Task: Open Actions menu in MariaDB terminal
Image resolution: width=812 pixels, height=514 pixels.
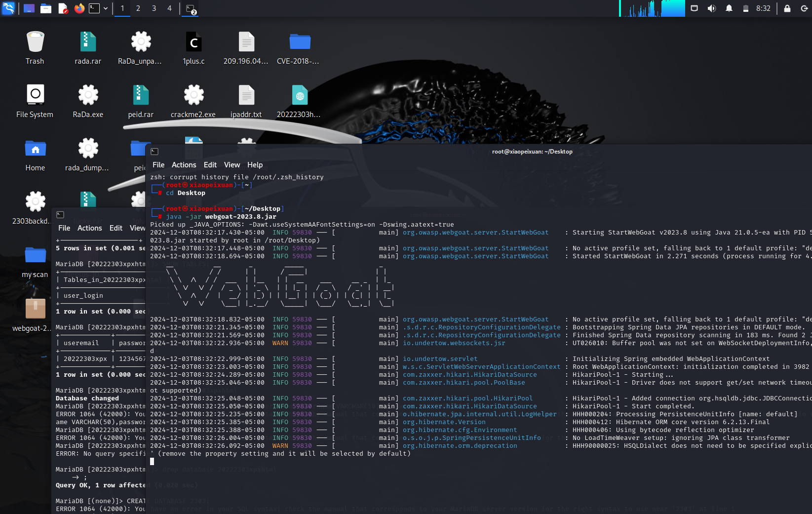Action: coord(89,228)
